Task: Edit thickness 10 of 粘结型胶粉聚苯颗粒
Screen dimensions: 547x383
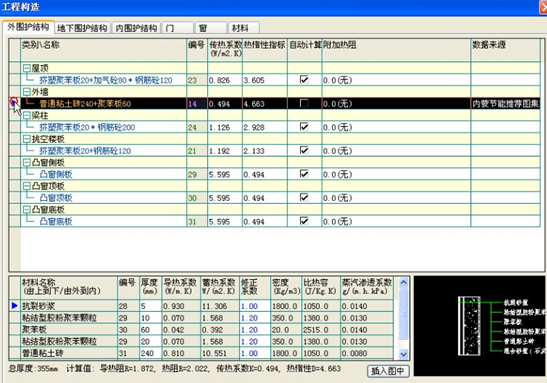Action: [151, 318]
